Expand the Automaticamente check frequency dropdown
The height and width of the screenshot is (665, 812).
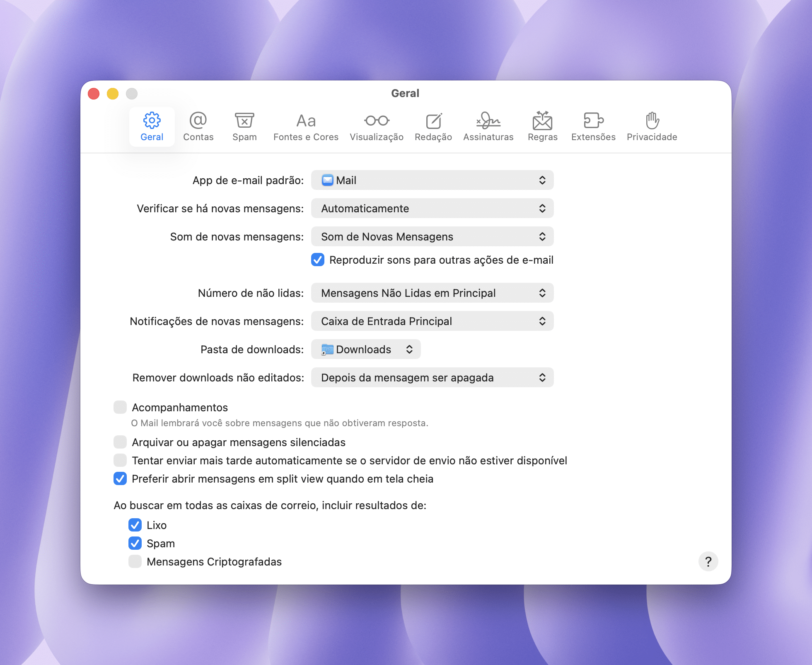pyautogui.click(x=432, y=209)
